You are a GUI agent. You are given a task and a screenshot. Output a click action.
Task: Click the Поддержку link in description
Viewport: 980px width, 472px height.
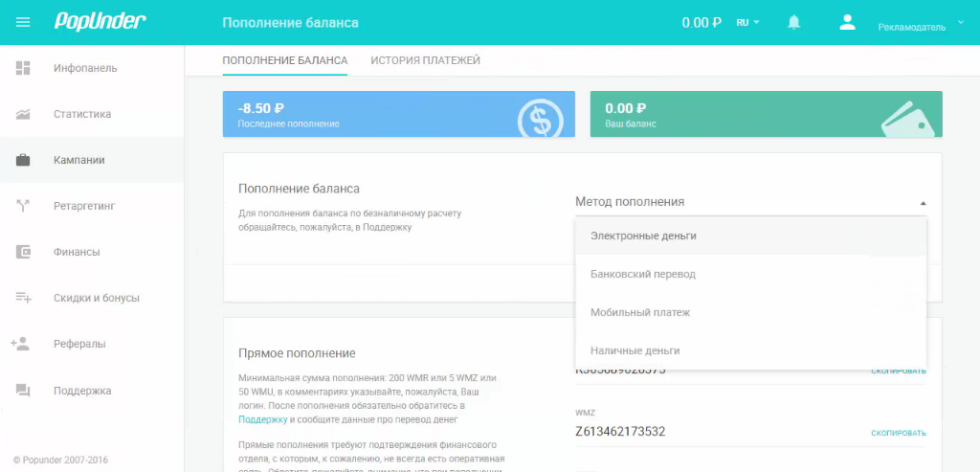point(263,419)
